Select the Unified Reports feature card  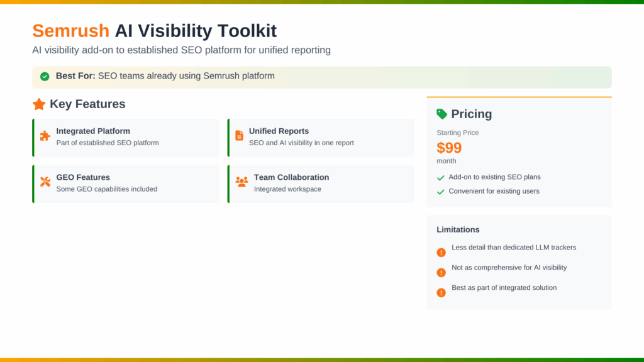point(321,138)
